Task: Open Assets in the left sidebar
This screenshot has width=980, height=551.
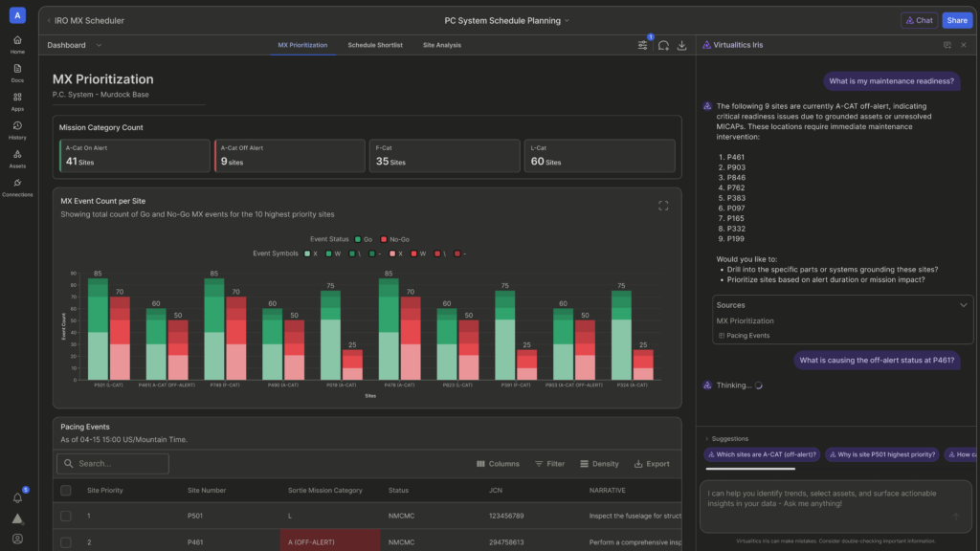Action: 17,159
